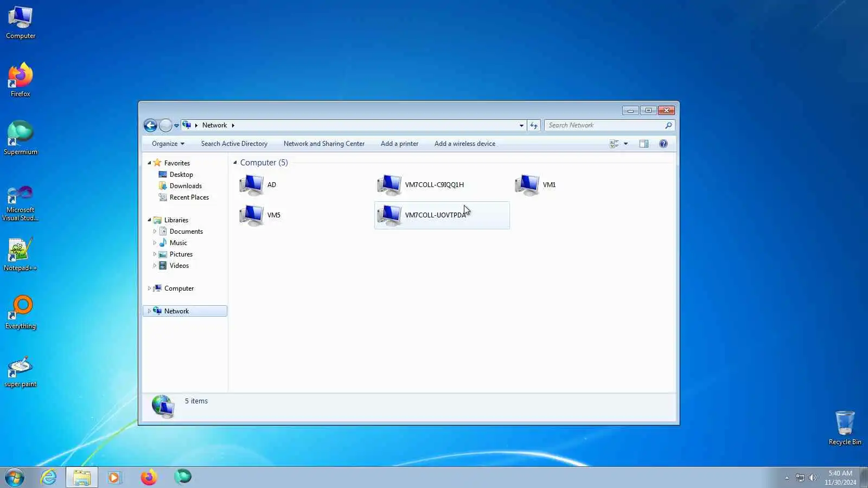Select the AD network computer icon
868x488 pixels.
(x=252, y=185)
